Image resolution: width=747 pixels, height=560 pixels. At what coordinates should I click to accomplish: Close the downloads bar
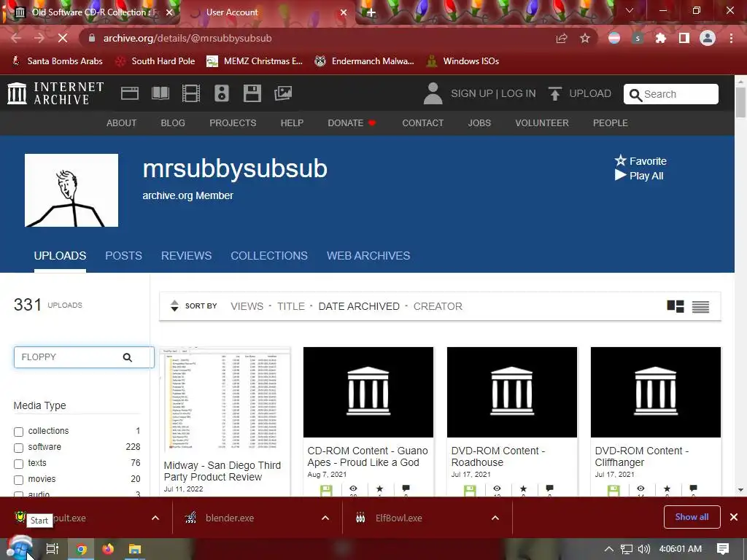pyautogui.click(x=734, y=517)
